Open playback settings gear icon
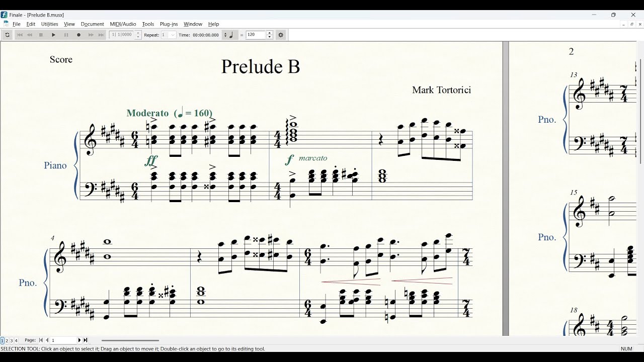This screenshot has height=362, width=644. [x=281, y=35]
